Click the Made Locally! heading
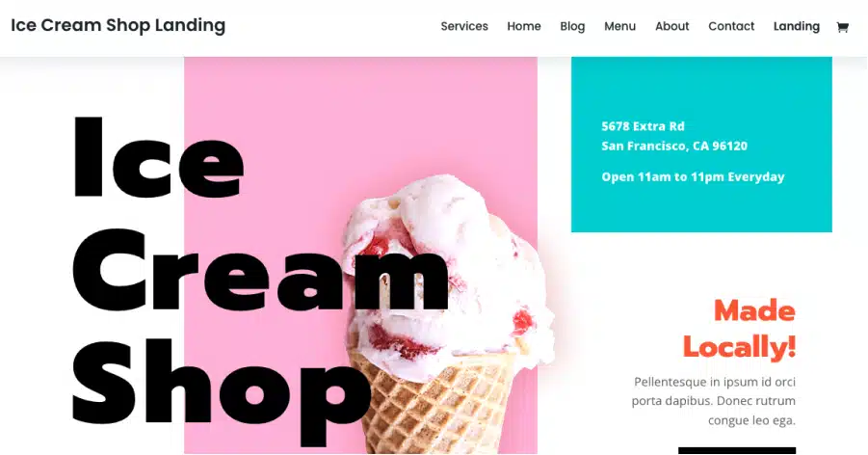868x455 pixels. (x=739, y=329)
